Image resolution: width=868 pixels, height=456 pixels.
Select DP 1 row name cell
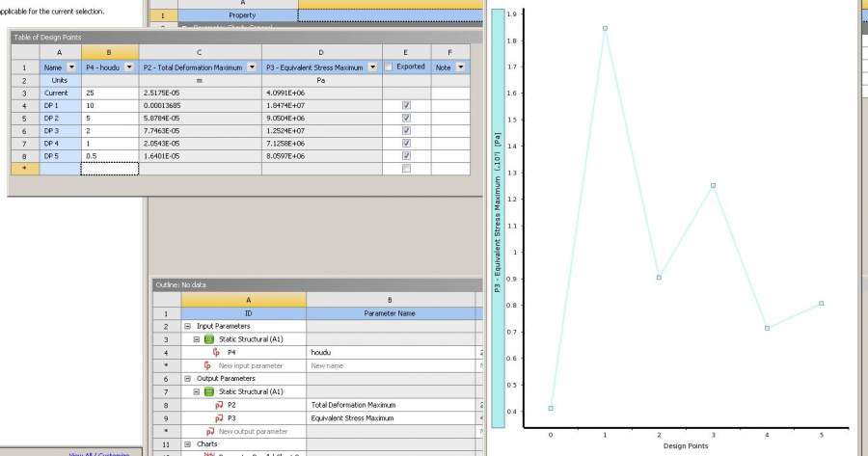click(61, 105)
